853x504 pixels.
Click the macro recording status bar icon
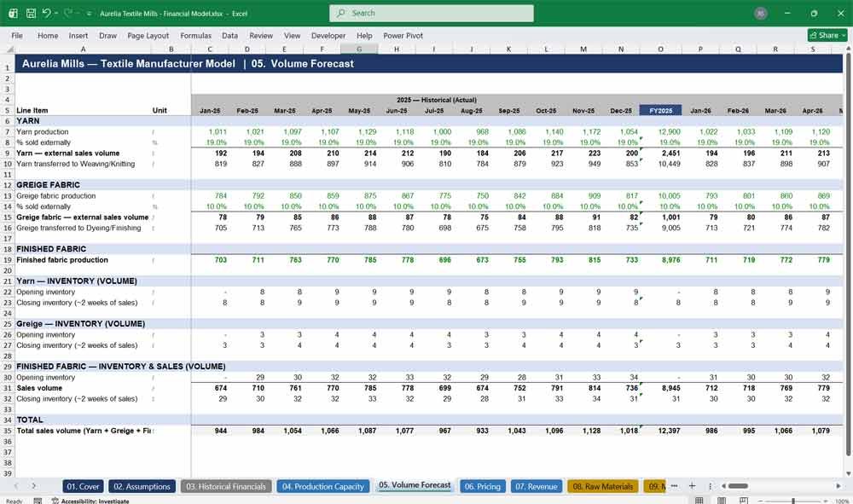[x=38, y=501]
